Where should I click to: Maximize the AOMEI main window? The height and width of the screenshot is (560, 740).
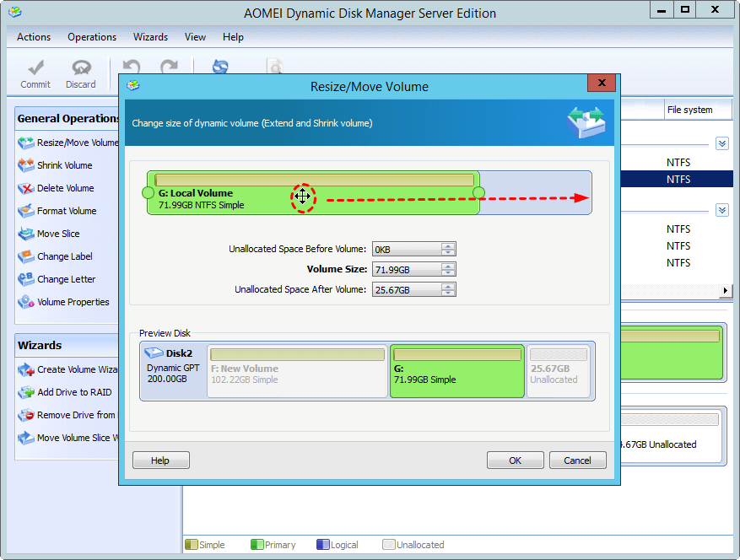[685, 9]
